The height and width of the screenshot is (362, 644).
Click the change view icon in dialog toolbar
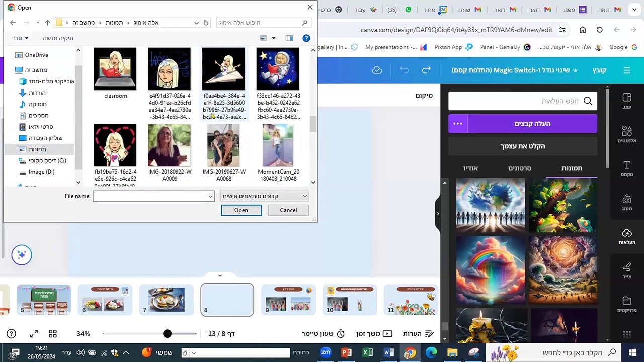tap(264, 38)
